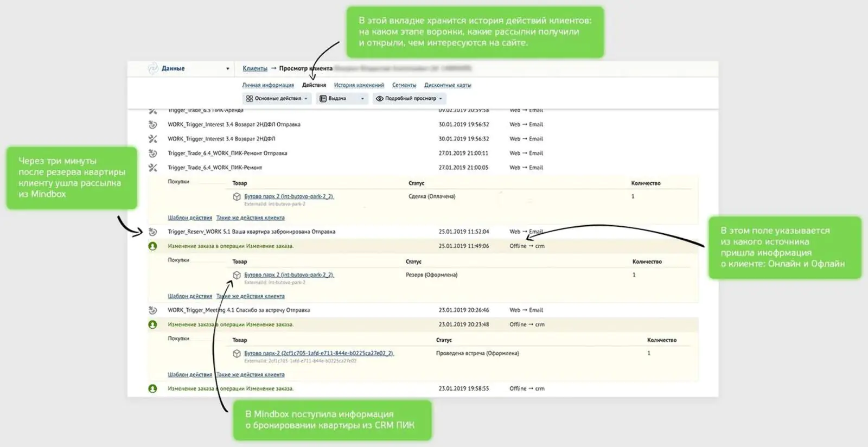Click the Mindbox logo beside Данные

point(153,68)
